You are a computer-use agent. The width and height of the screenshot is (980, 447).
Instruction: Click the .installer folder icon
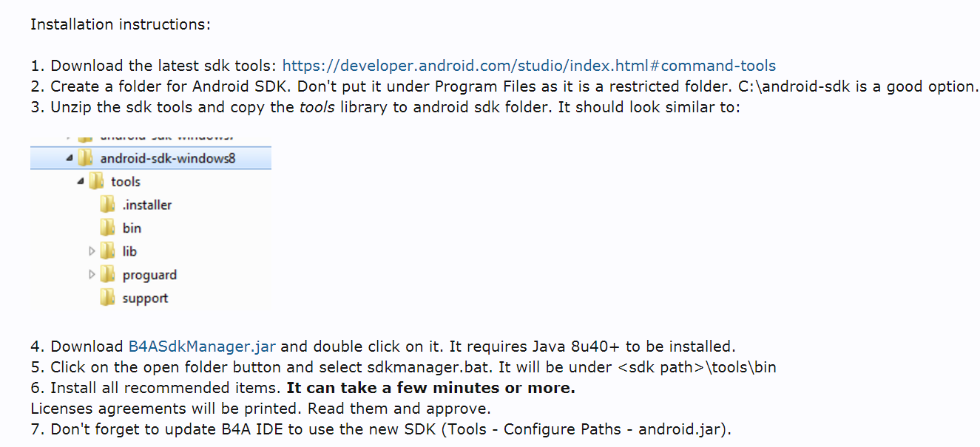pyautogui.click(x=108, y=205)
